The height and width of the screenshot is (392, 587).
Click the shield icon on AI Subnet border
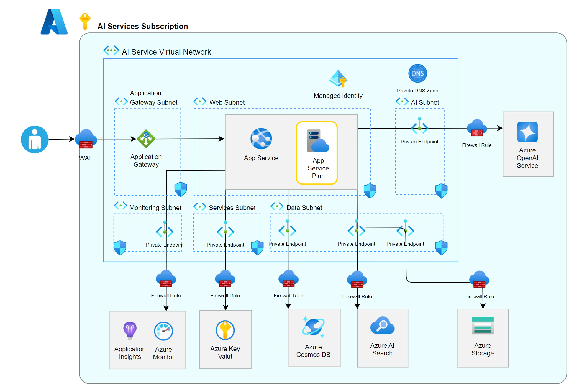point(441,191)
